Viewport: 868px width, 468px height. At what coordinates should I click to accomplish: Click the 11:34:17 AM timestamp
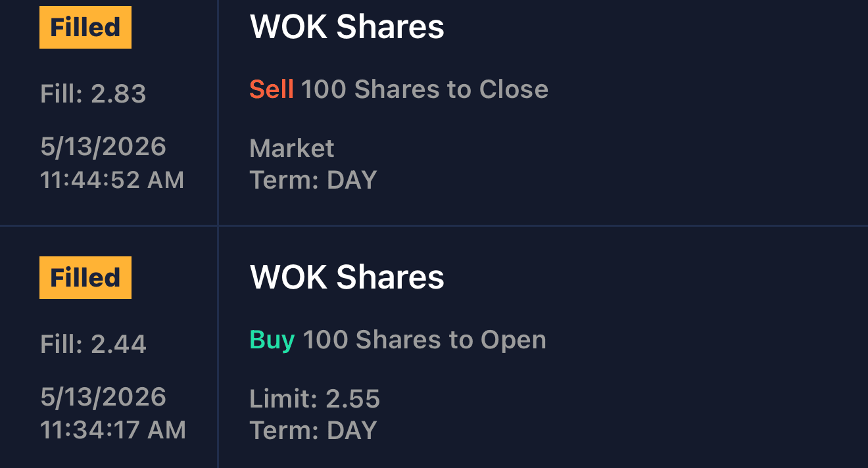[x=113, y=431]
